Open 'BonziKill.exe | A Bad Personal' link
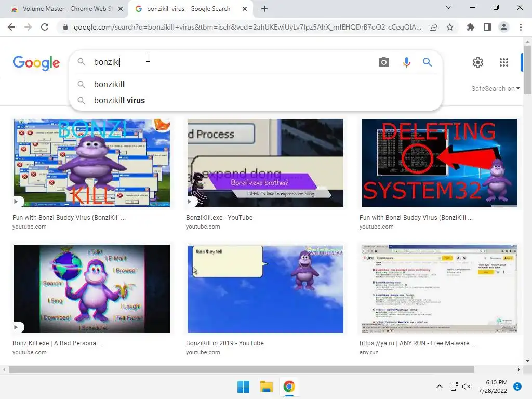The width and height of the screenshot is (532, 399). (x=58, y=343)
